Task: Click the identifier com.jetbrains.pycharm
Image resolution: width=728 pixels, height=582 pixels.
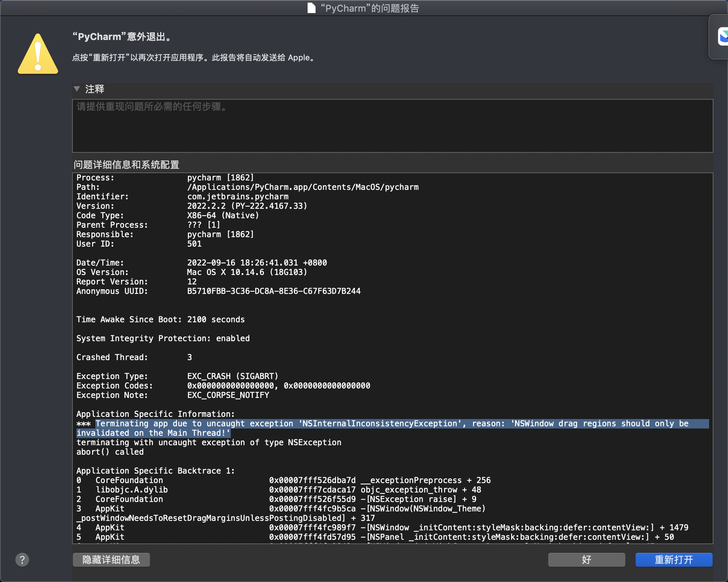Action: coord(238,197)
